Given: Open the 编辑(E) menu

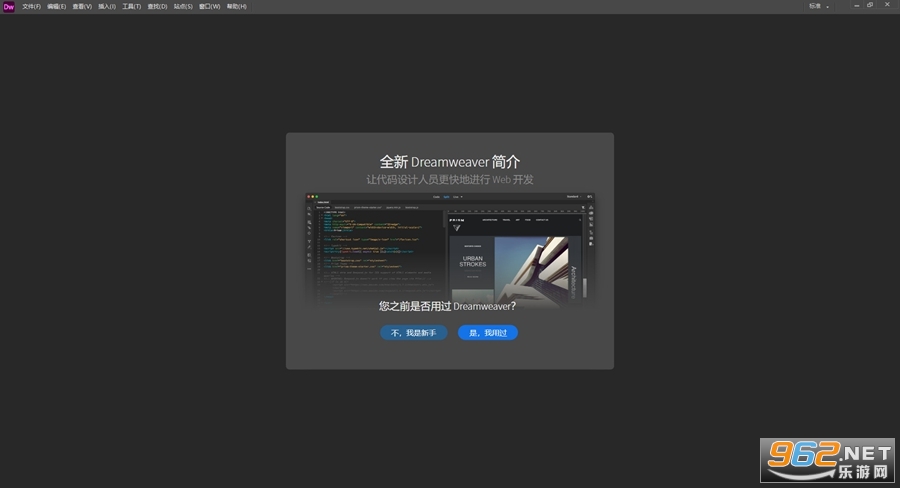Looking at the screenshot, I should [57, 6].
